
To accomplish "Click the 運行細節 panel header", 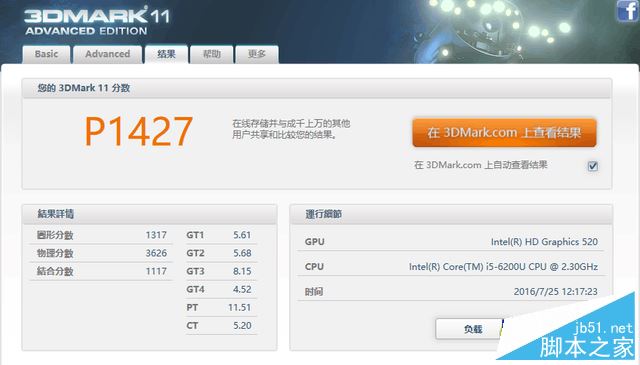I will [x=324, y=214].
